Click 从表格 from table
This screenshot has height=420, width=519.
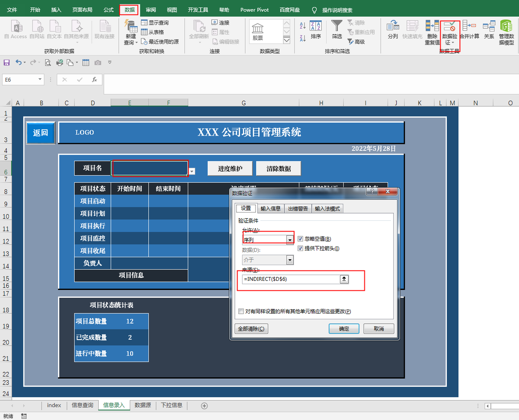(152, 32)
